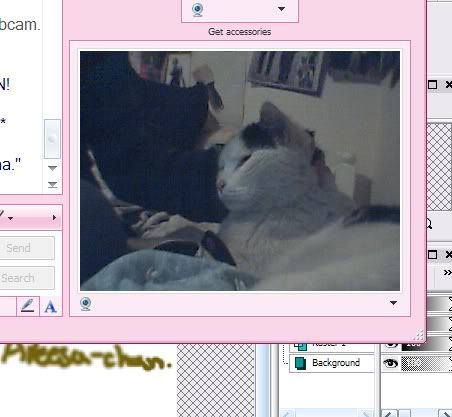Click the cat webcam video feed
452x417 pixels.
pos(240,171)
